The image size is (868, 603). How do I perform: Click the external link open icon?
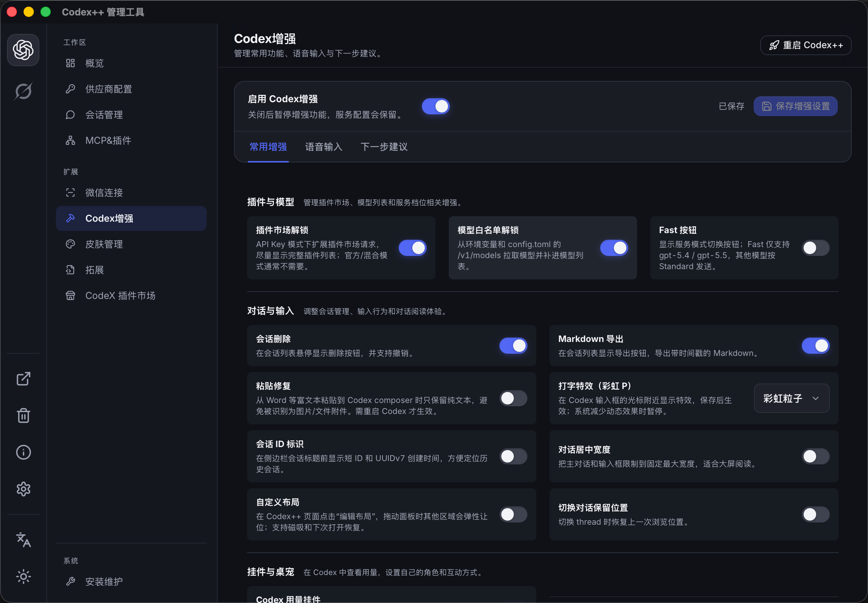pos(24,379)
